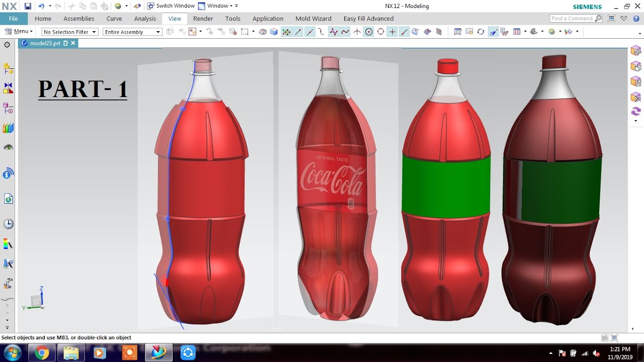Screen dimensions: 644x362
Task: Open the File menu
Action: tap(14, 19)
